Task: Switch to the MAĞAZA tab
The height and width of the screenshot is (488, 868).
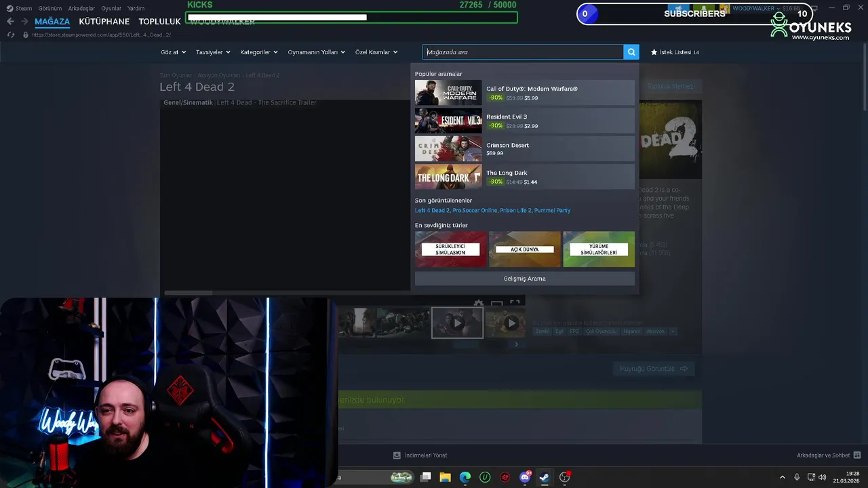Action: (x=52, y=22)
